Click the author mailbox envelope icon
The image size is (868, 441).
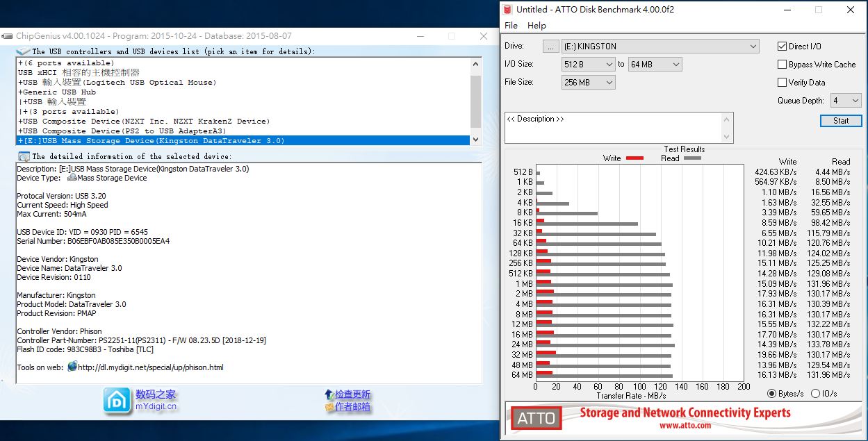point(329,407)
